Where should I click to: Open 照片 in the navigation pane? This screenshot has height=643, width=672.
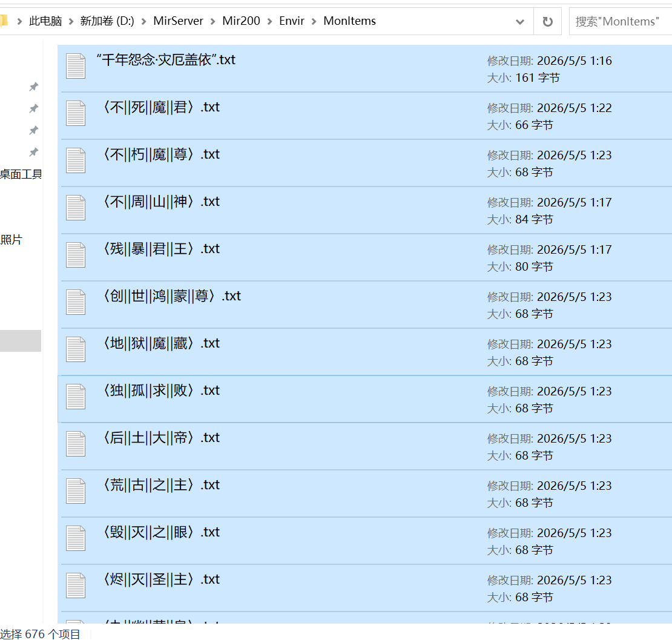(x=11, y=240)
